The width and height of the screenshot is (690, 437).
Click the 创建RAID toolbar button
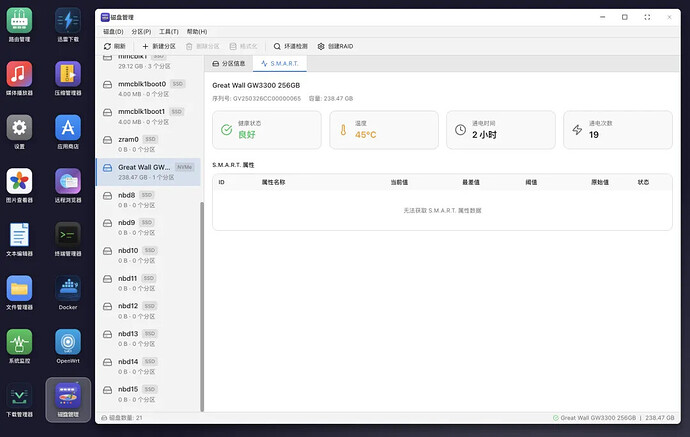coord(336,46)
